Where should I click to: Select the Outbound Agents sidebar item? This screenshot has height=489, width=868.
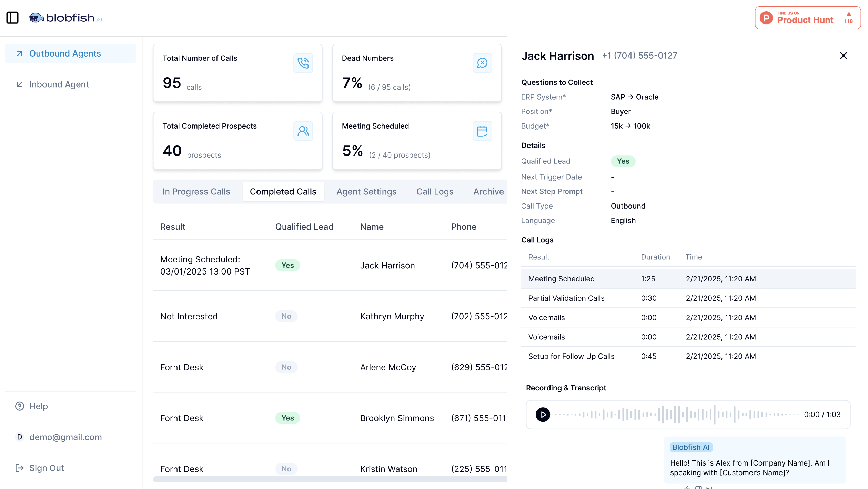(65, 53)
